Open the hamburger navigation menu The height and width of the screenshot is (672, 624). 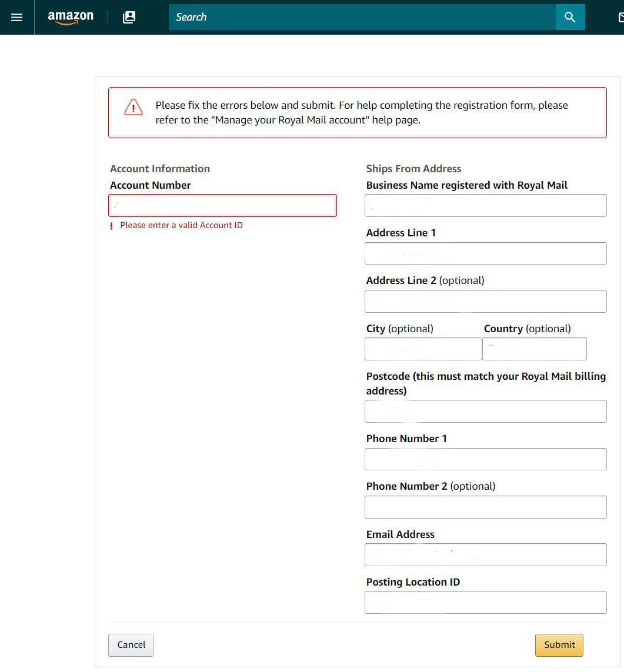coord(16,17)
